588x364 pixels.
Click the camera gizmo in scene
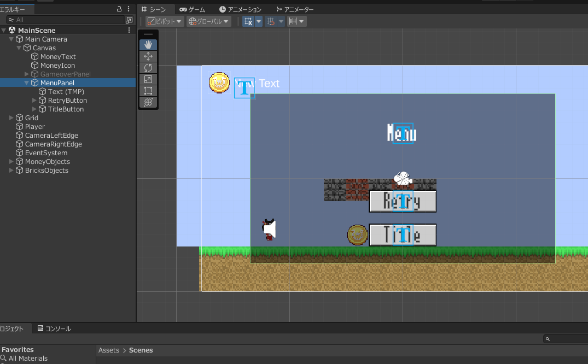402,178
